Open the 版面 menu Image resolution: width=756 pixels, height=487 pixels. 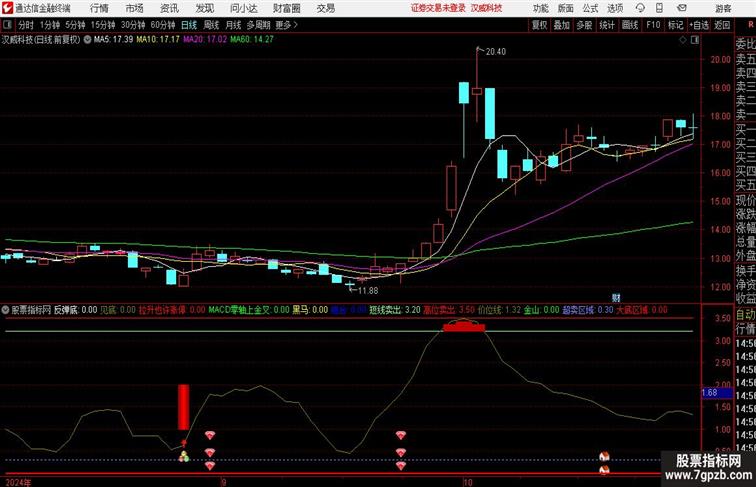[x=566, y=8]
